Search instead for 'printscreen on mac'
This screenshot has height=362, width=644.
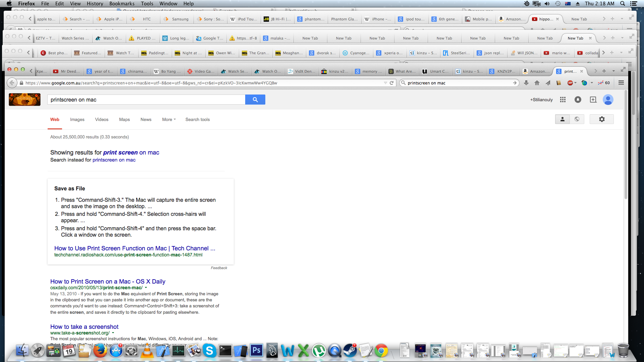pyautogui.click(x=114, y=160)
